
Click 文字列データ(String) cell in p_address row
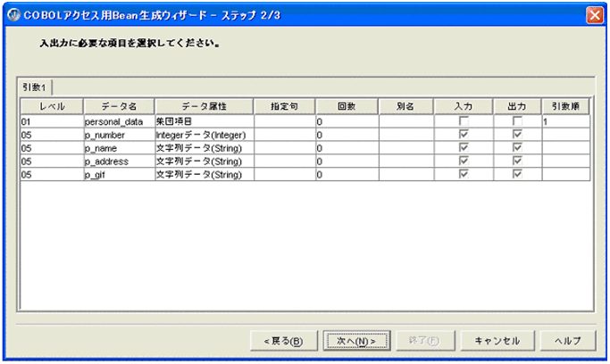[205, 161]
